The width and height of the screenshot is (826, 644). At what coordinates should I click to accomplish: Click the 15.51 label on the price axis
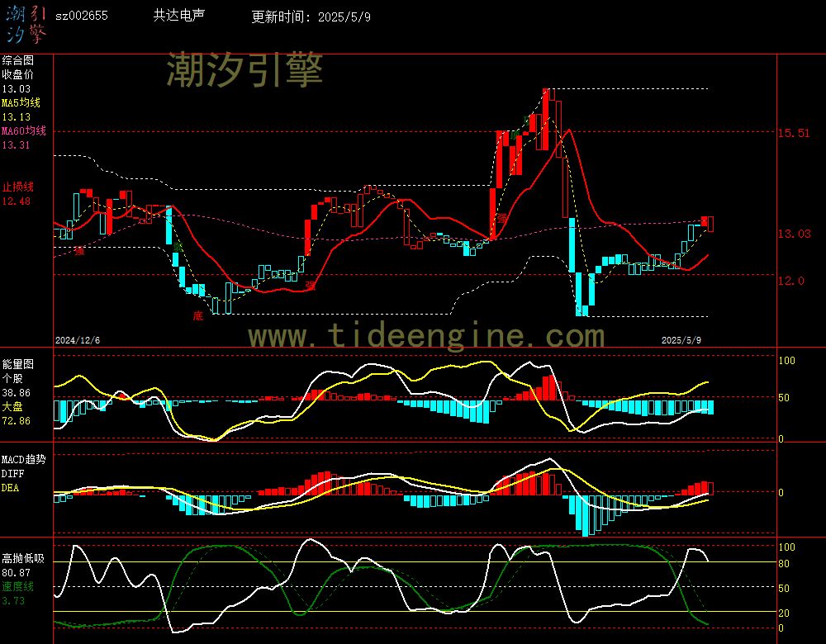click(794, 133)
